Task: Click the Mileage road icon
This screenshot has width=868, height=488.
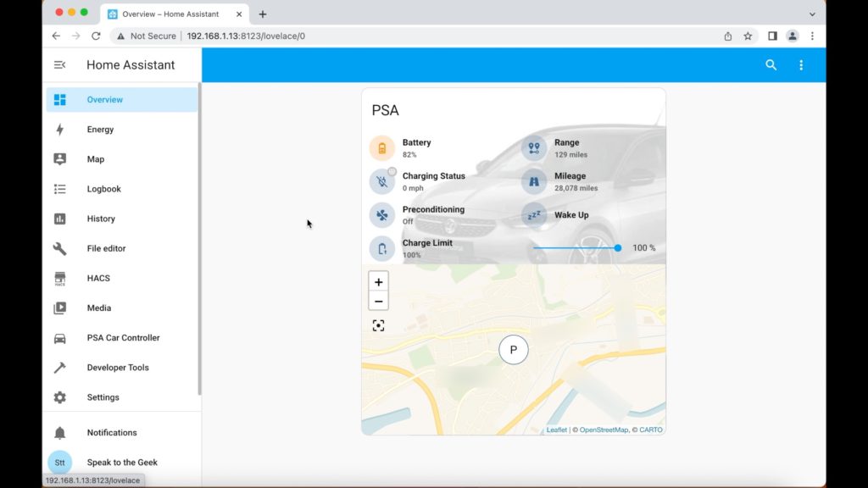Action: pos(534,181)
